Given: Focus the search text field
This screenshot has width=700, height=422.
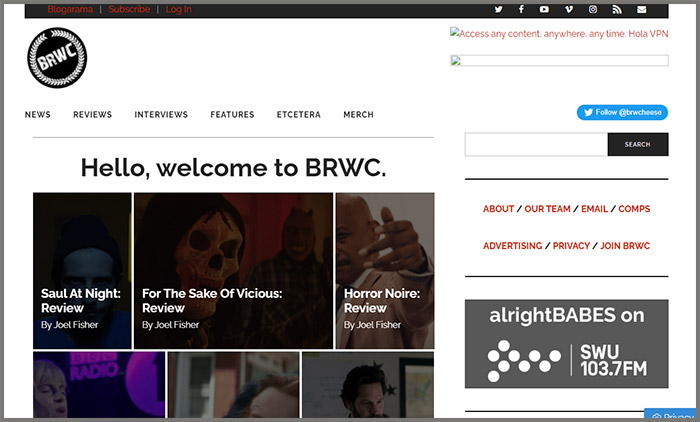Looking at the screenshot, I should [x=536, y=144].
